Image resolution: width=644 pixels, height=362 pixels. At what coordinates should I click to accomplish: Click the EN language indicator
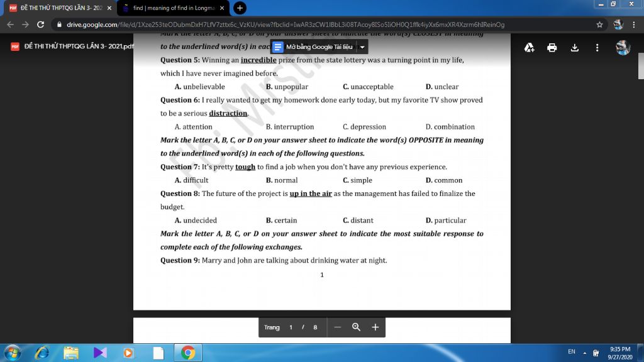[571, 351]
